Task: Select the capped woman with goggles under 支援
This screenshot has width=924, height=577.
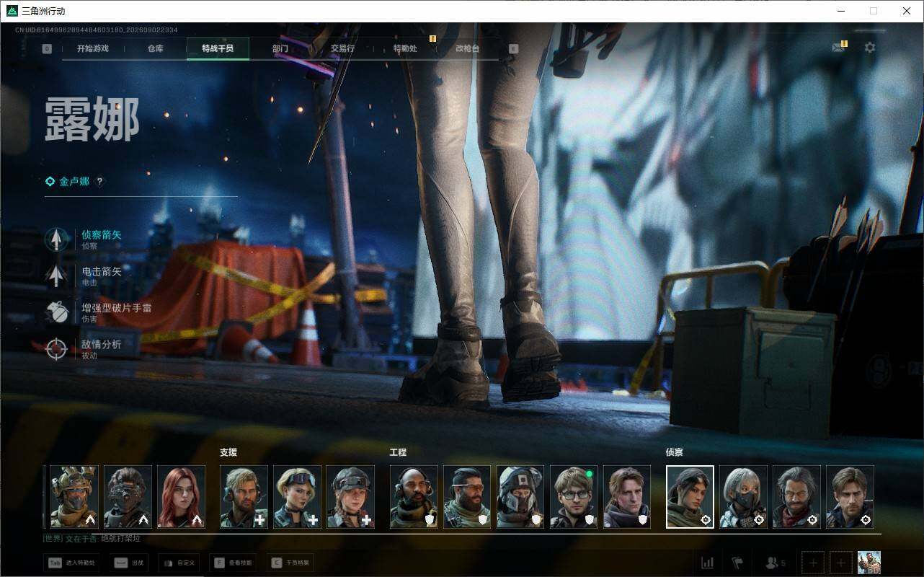Action: 351,497
